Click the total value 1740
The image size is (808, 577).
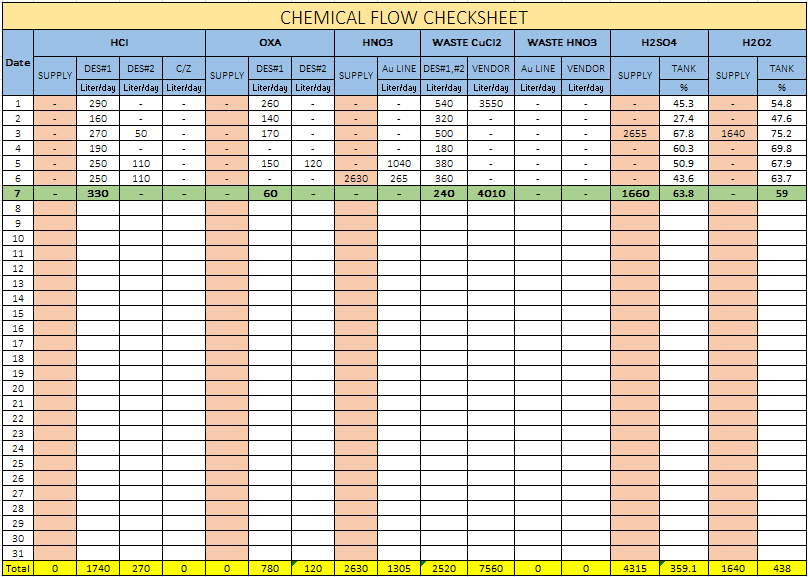tap(98, 569)
